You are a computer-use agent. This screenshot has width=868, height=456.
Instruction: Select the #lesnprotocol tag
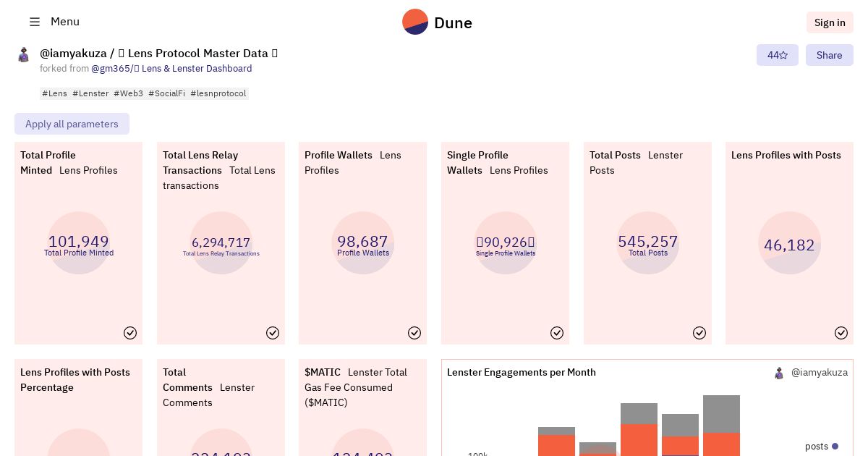pos(218,93)
